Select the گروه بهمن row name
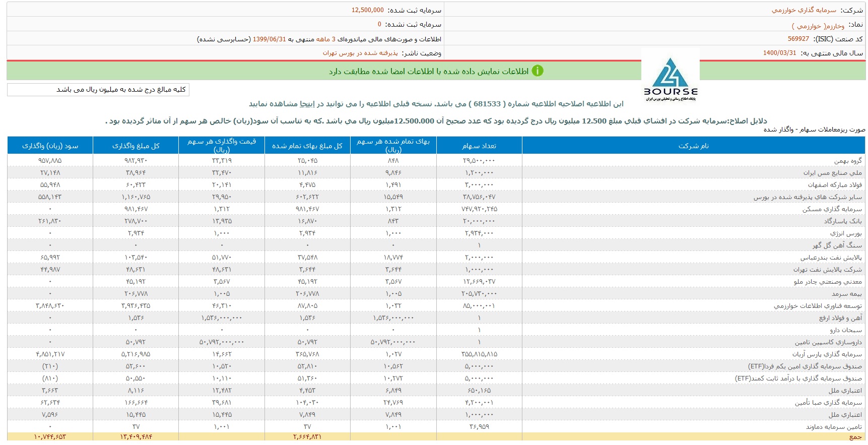The height and width of the screenshot is (445, 868). pos(848,161)
